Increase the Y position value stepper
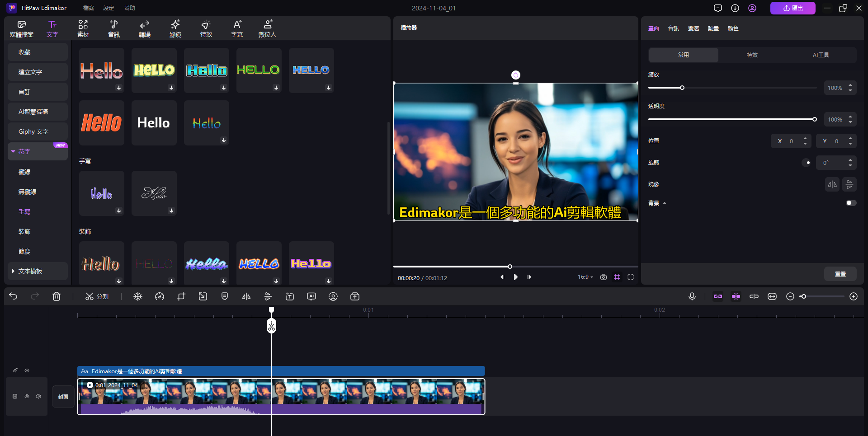868x436 pixels. click(x=850, y=138)
